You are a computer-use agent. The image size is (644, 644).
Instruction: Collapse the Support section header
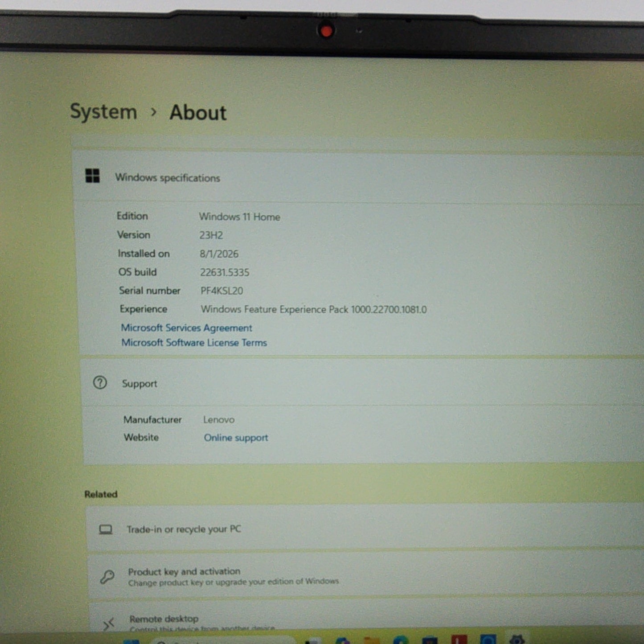pyautogui.click(x=362, y=383)
